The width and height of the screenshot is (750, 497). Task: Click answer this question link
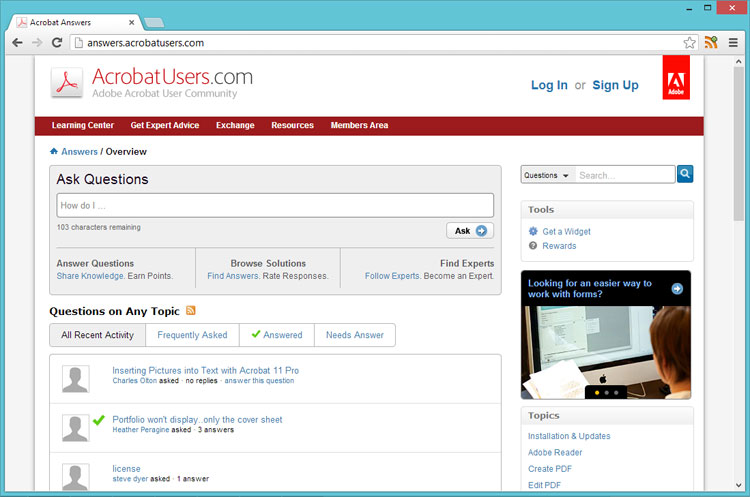tap(259, 381)
